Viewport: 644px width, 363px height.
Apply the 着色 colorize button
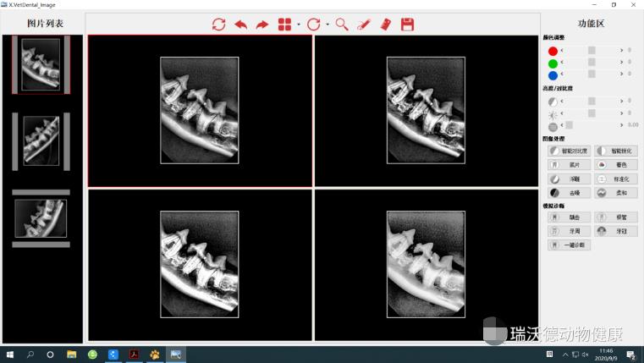pyautogui.click(x=616, y=165)
